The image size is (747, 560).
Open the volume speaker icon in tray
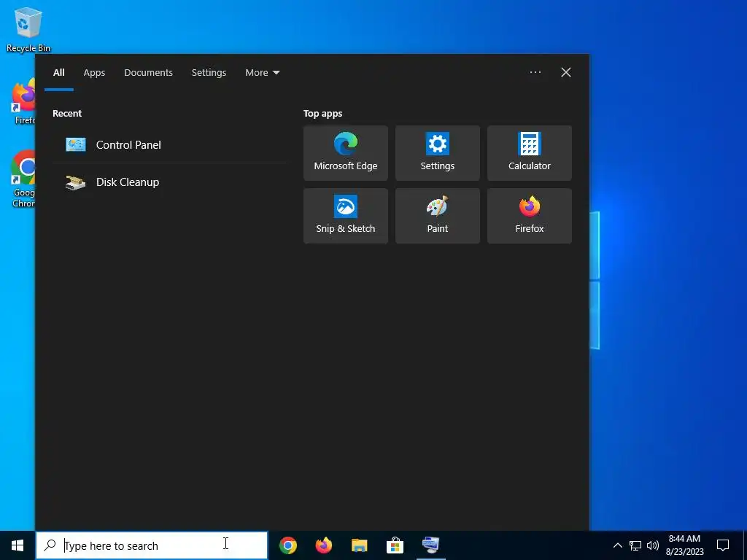click(653, 545)
